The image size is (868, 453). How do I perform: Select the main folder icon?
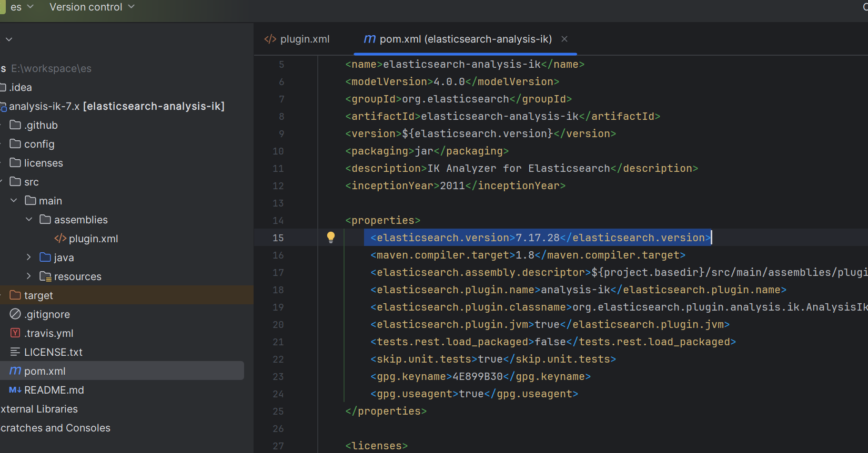31,201
